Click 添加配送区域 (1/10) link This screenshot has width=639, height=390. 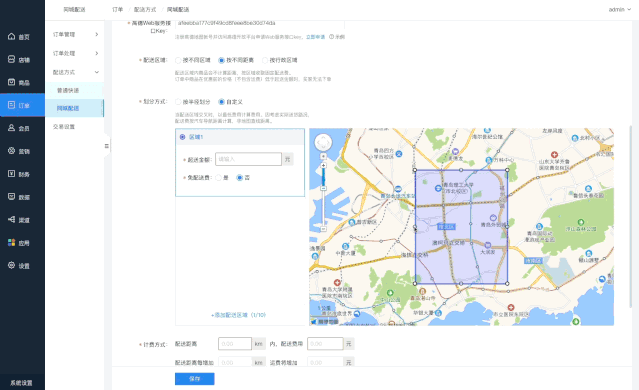coord(239,315)
